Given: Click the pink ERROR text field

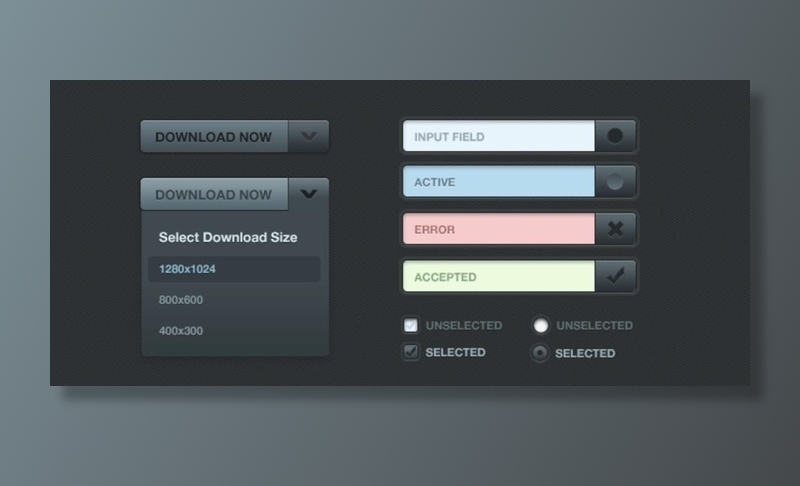Looking at the screenshot, I should point(498,229).
